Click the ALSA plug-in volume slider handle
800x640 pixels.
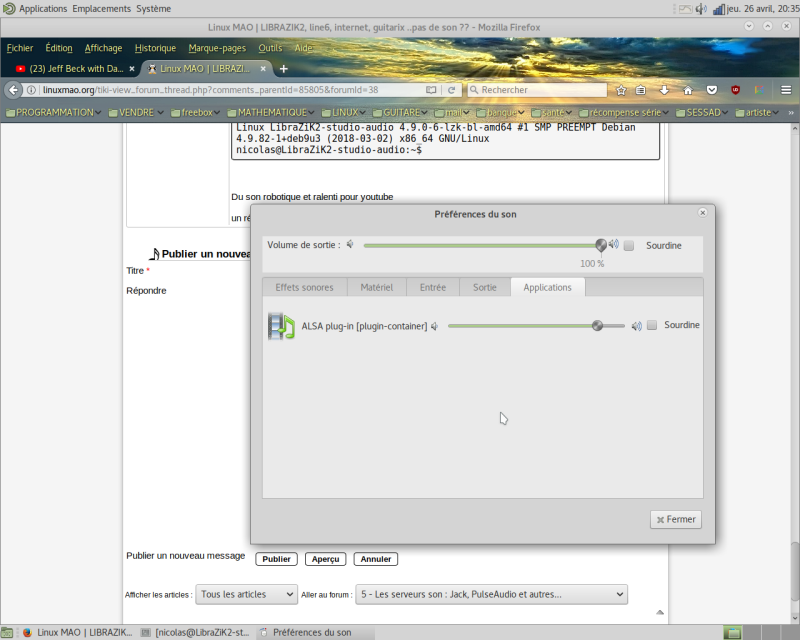(x=597, y=326)
